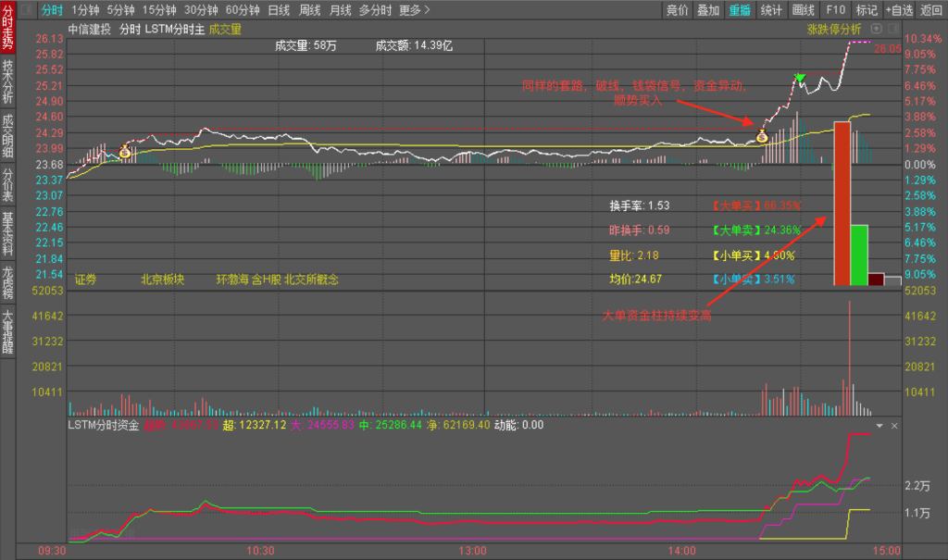948x560 pixels.
Task: Toggle 重播 replay mode
Action: (x=740, y=10)
